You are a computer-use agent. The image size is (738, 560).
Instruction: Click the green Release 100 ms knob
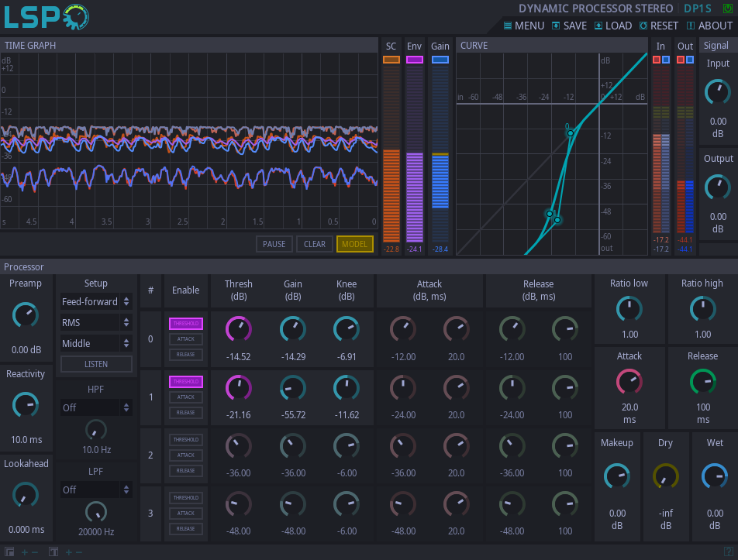[702, 381]
